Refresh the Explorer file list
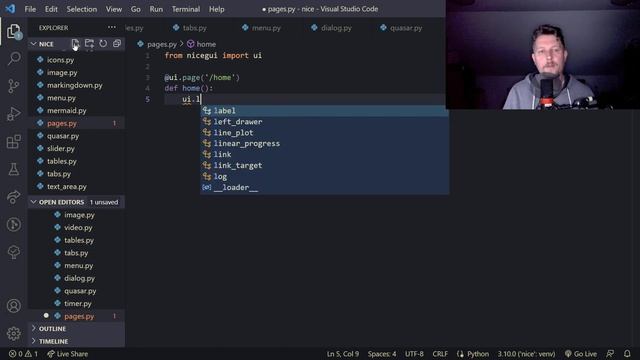This screenshot has height=360, width=640. pos(103,44)
